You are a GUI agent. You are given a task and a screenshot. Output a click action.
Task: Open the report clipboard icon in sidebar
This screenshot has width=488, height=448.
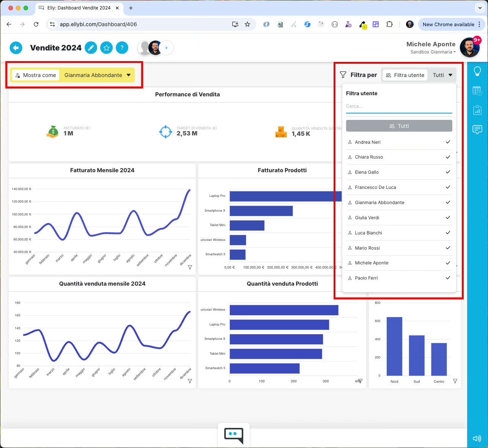pyautogui.click(x=477, y=110)
